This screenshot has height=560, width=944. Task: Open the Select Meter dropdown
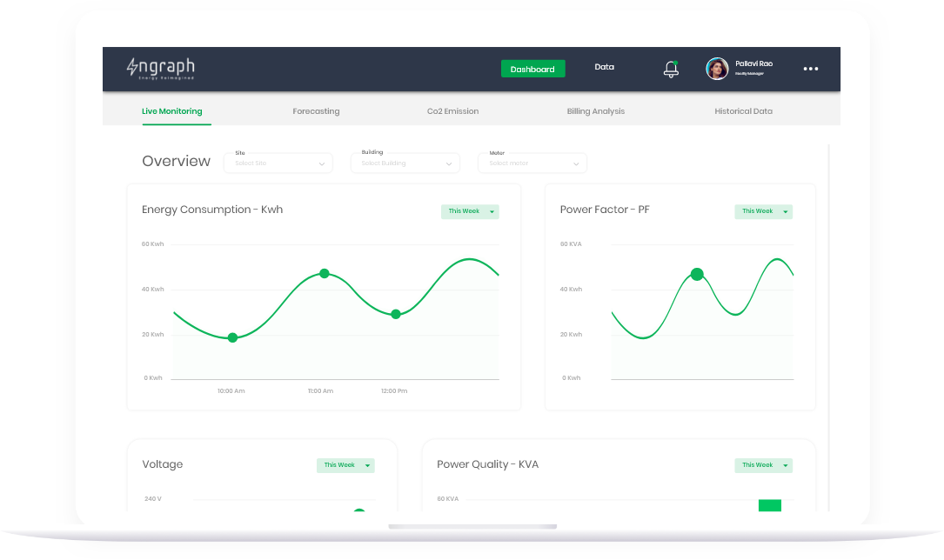point(532,163)
